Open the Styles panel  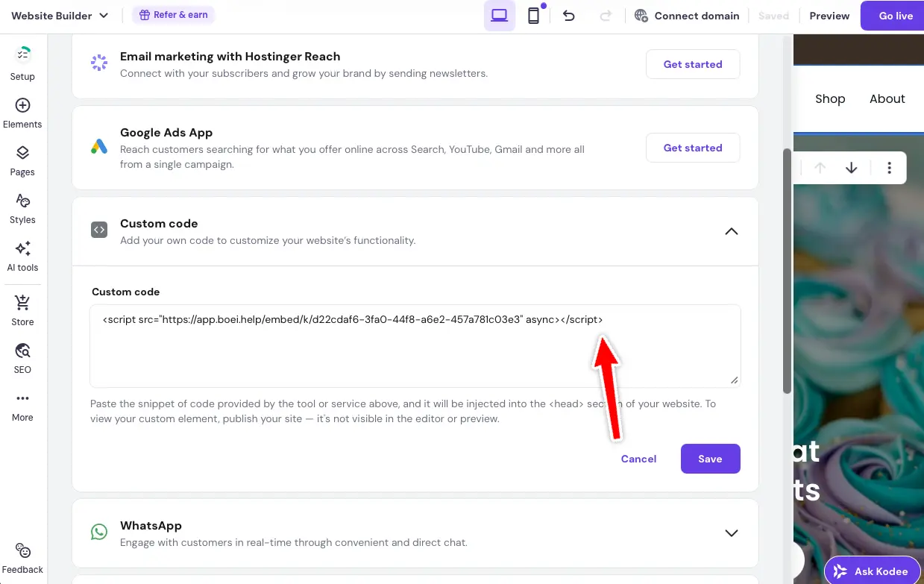tap(22, 209)
